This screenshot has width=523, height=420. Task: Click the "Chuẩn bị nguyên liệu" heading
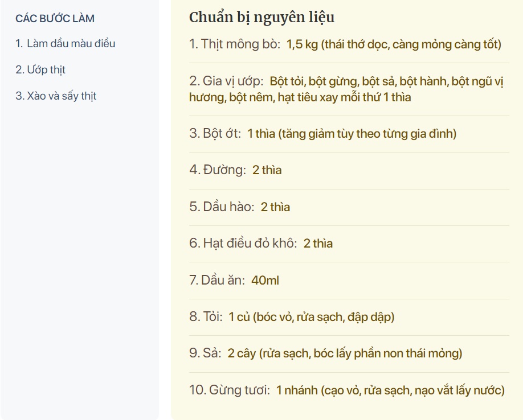pyautogui.click(x=261, y=17)
